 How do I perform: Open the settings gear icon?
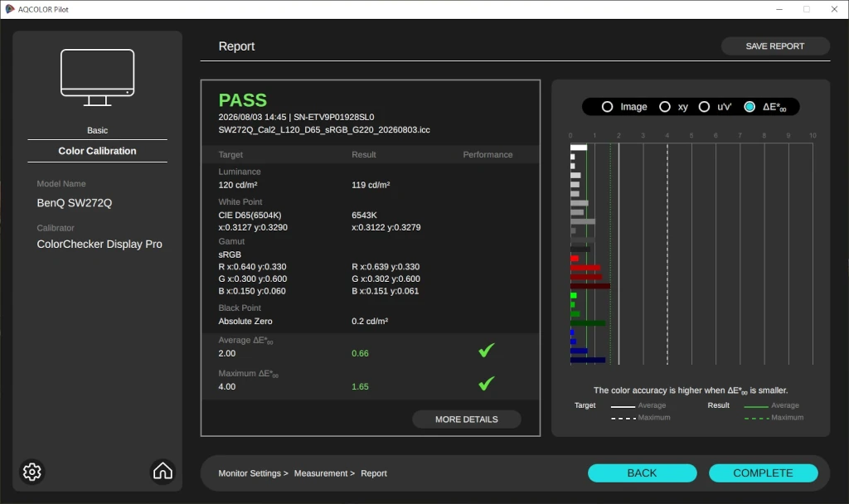click(32, 472)
